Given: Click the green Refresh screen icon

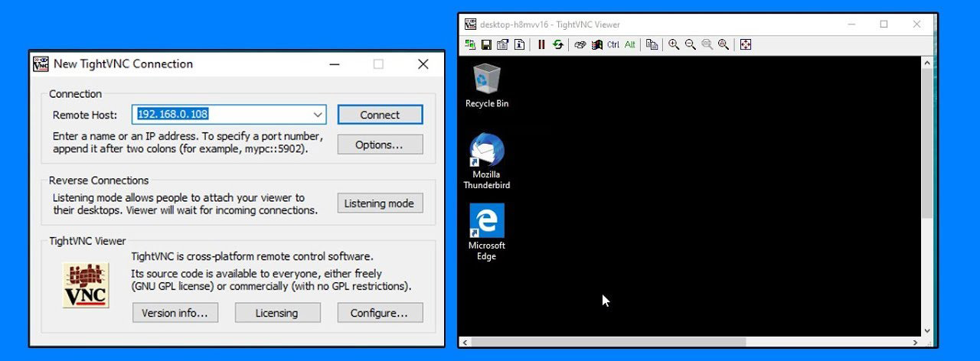Looking at the screenshot, I should point(558,45).
